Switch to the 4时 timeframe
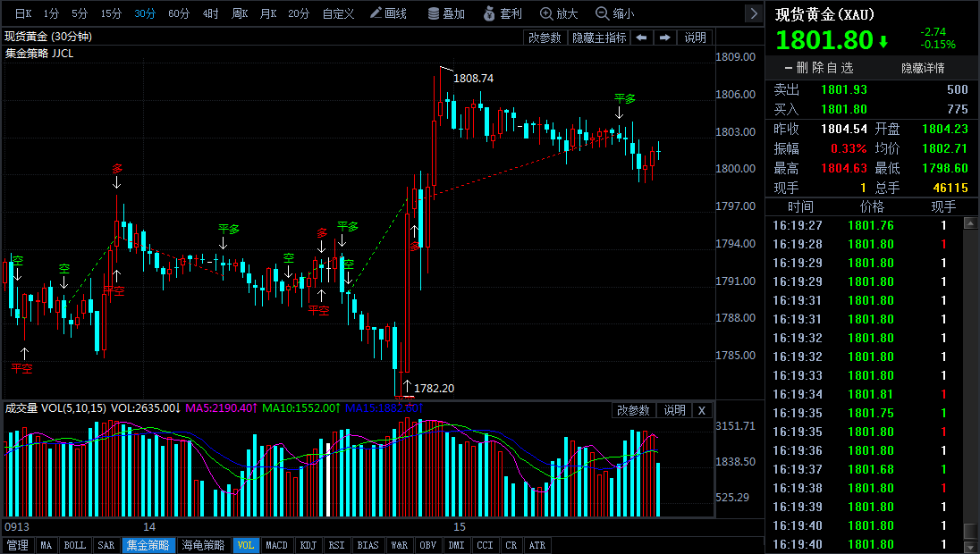 click(211, 13)
